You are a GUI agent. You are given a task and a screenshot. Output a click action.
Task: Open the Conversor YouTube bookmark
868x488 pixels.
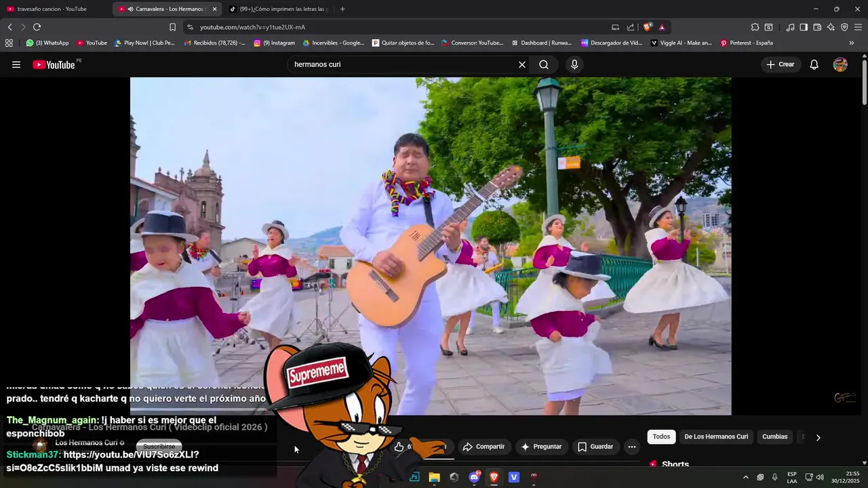coord(473,43)
